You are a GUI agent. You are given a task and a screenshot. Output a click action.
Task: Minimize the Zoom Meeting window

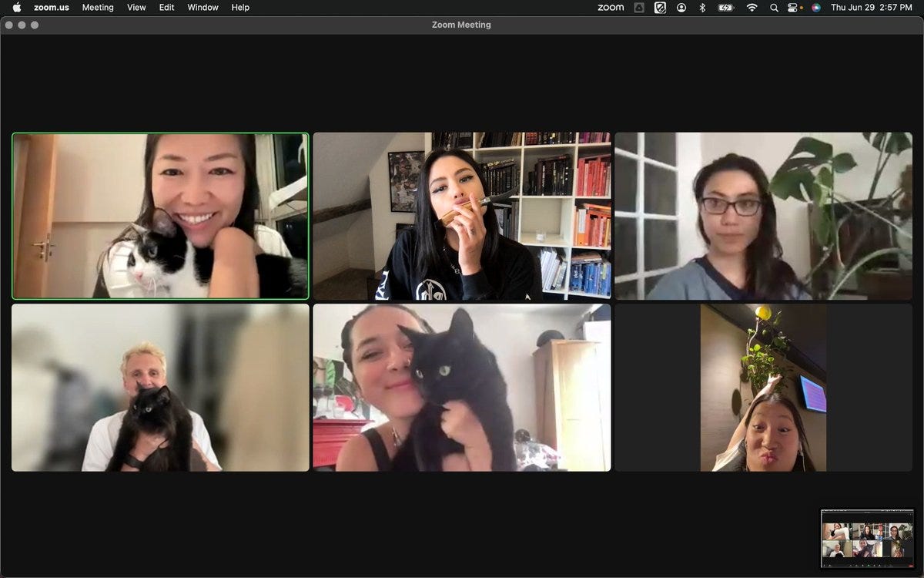point(22,25)
